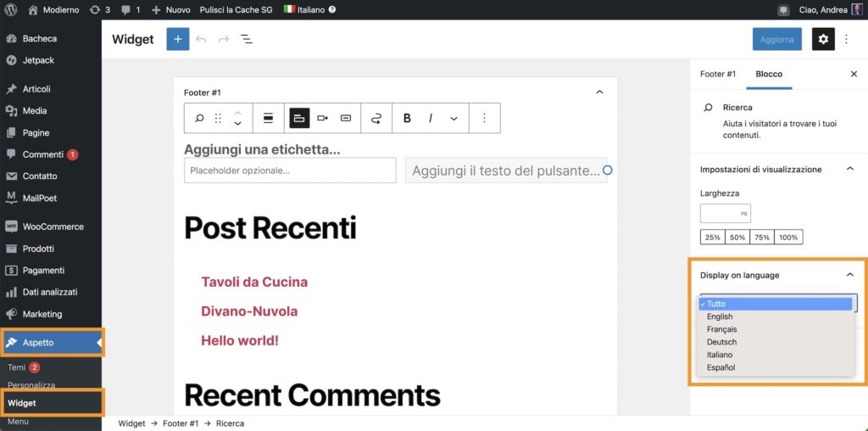Click the WordPress logo in admin bar
This screenshot has height=431, width=868.
(x=10, y=9)
